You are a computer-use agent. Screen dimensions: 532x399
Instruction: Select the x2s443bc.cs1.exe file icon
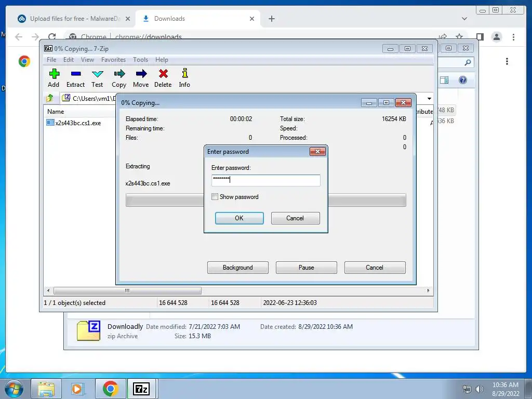click(50, 123)
